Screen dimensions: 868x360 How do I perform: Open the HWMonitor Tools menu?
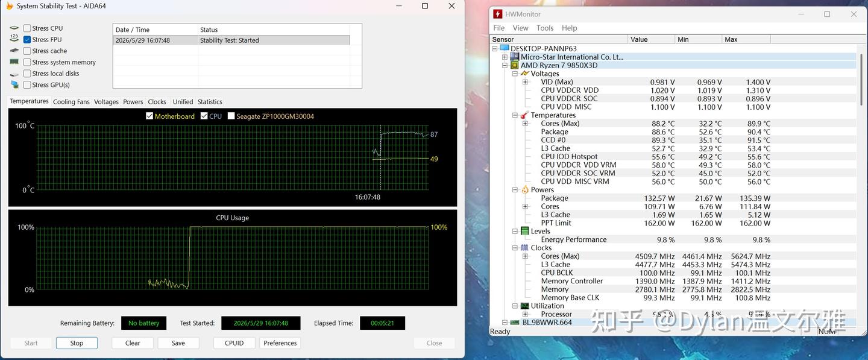click(x=545, y=28)
